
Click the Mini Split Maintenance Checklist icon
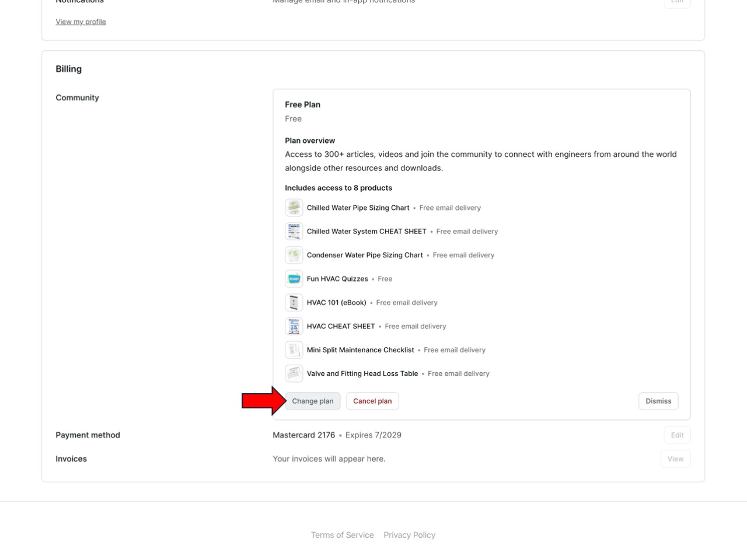coord(294,350)
